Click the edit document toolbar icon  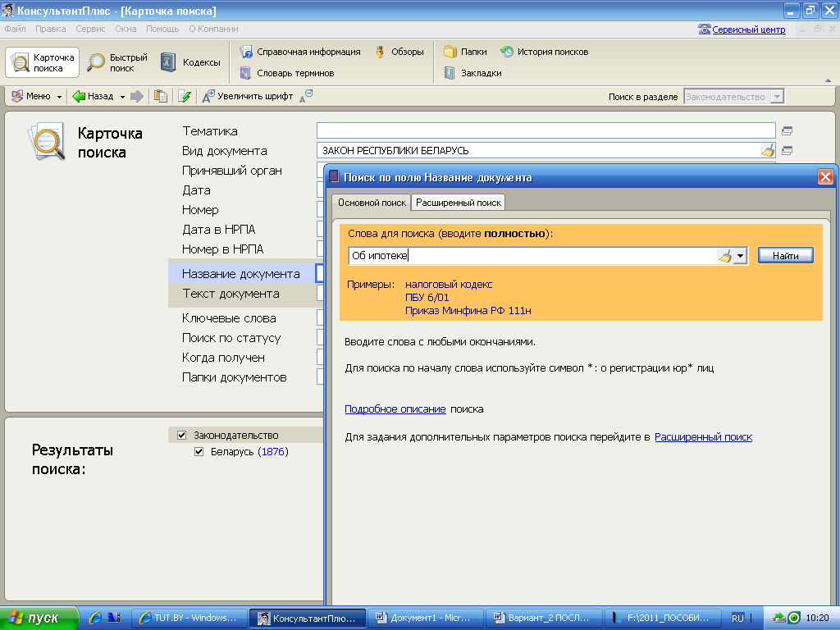[185, 97]
